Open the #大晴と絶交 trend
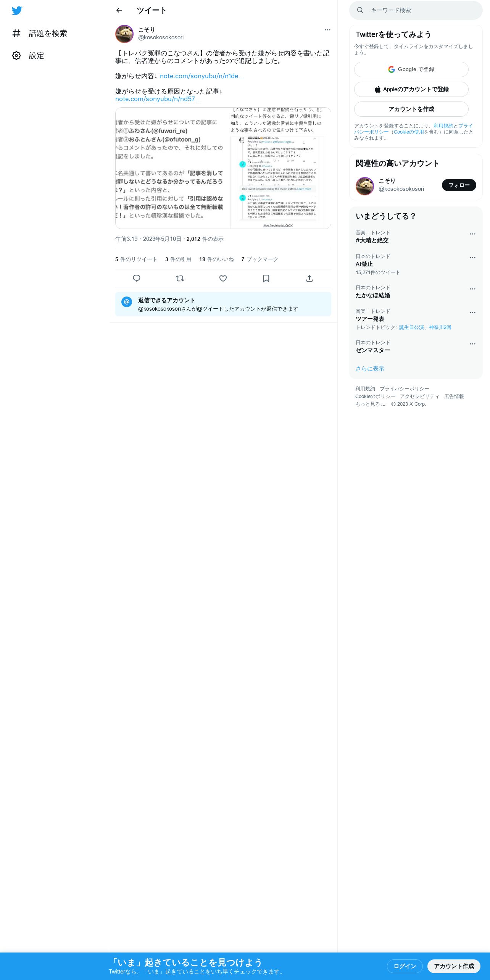 pos(372,240)
